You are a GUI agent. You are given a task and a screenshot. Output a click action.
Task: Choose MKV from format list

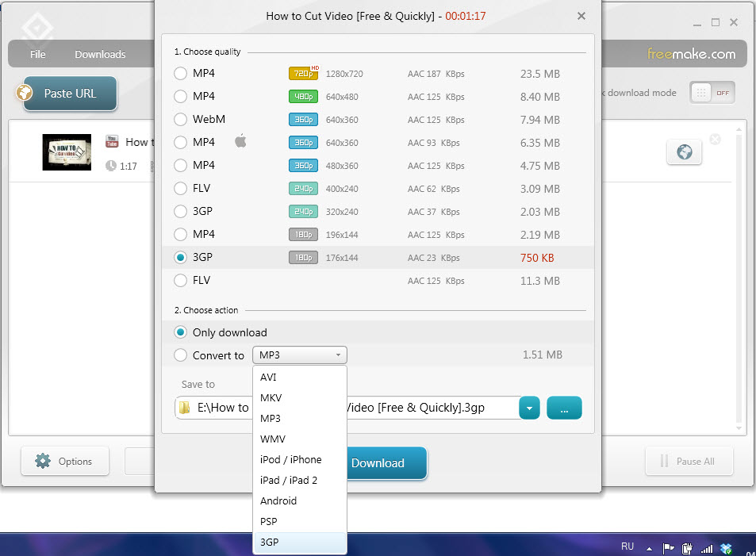299,398
